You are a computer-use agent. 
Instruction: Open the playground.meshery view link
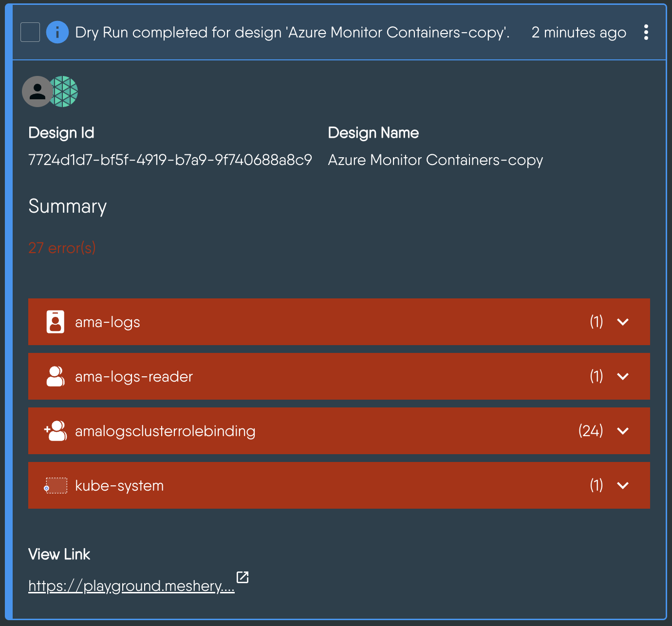click(131, 586)
